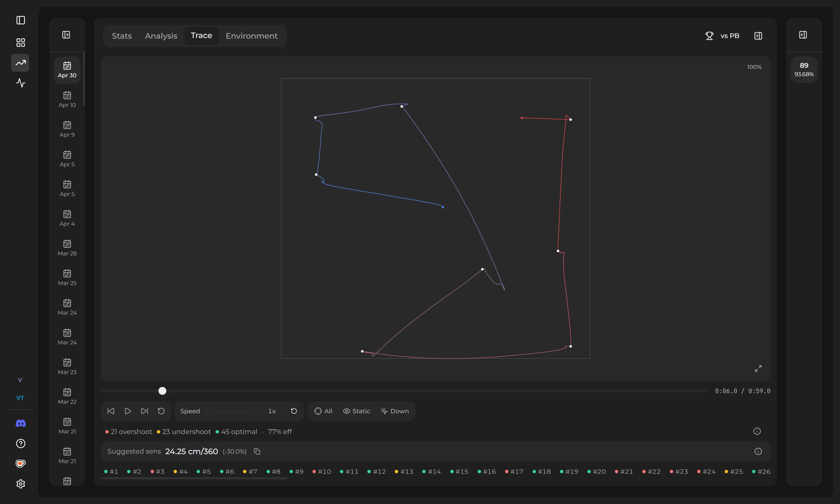840x504 pixels.
Task: Jump to shot #10 marker
Action: [x=321, y=472]
